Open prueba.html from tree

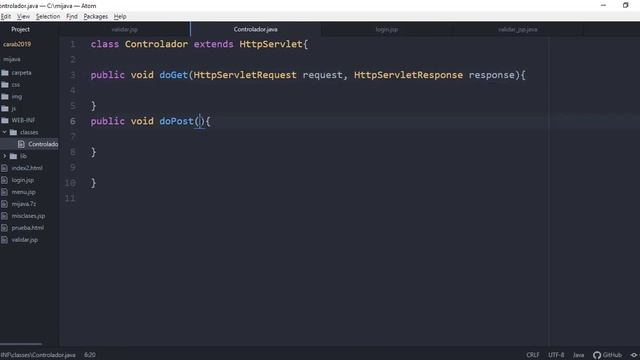pyautogui.click(x=28, y=228)
